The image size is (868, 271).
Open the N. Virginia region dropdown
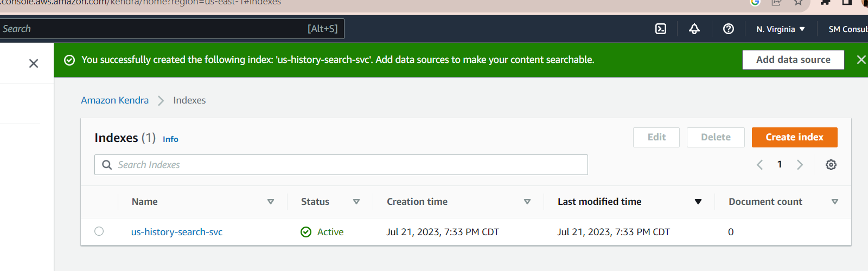(x=781, y=29)
